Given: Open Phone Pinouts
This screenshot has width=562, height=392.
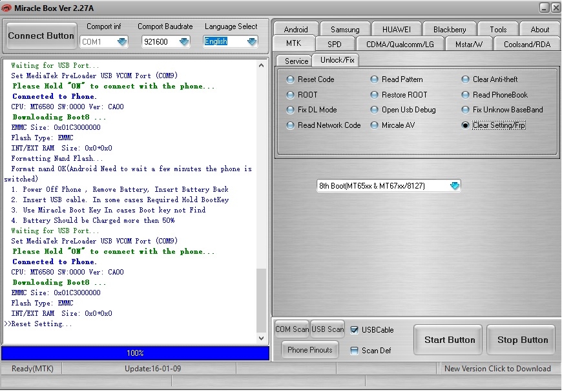Looking at the screenshot, I should click(x=309, y=350).
